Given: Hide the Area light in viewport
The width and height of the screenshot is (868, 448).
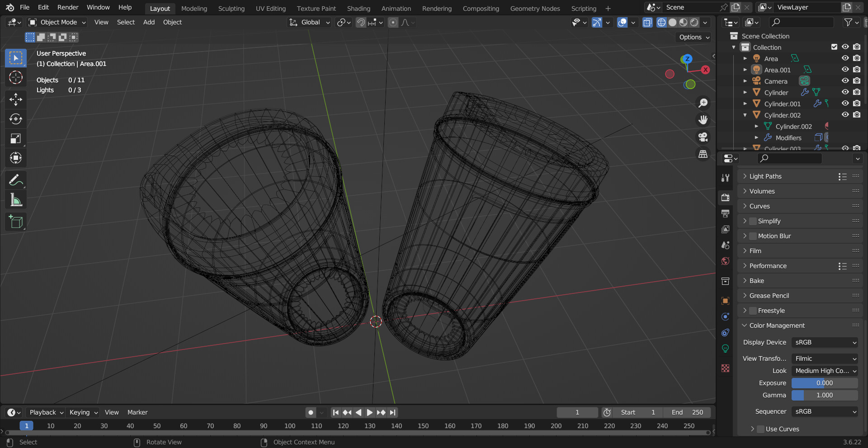Looking at the screenshot, I should click(845, 58).
